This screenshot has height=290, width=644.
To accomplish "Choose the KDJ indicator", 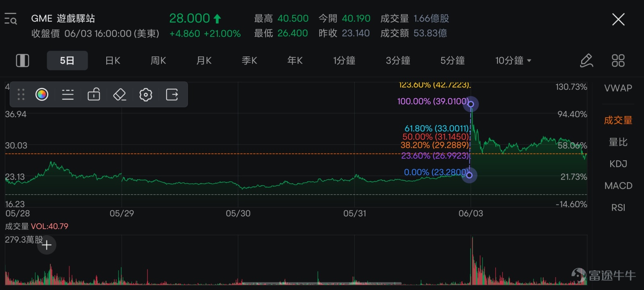I will [x=618, y=164].
